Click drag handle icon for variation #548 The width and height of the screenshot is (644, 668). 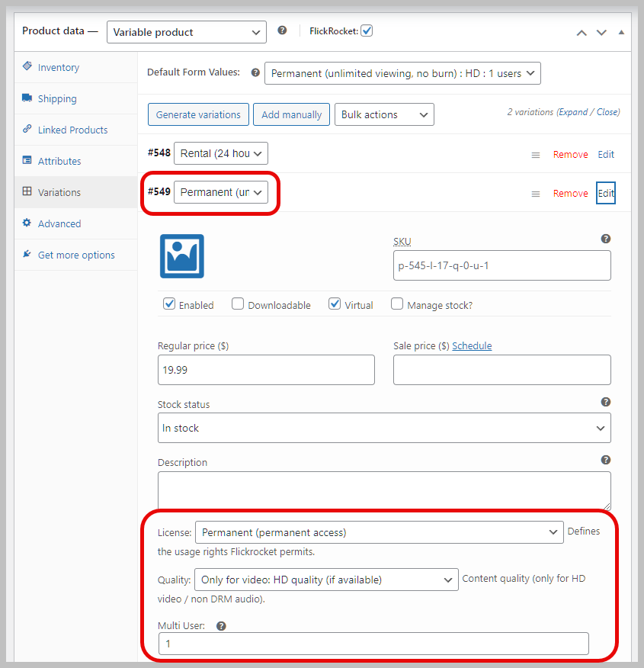[536, 155]
